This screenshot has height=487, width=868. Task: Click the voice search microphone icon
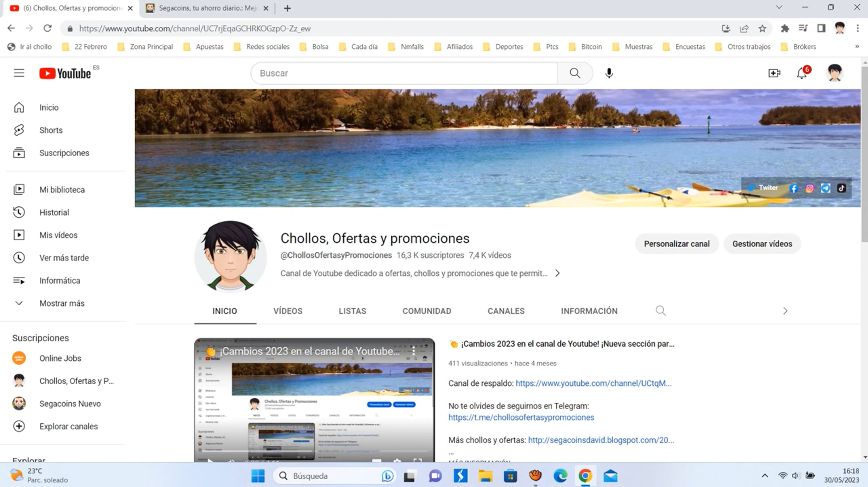tap(609, 73)
